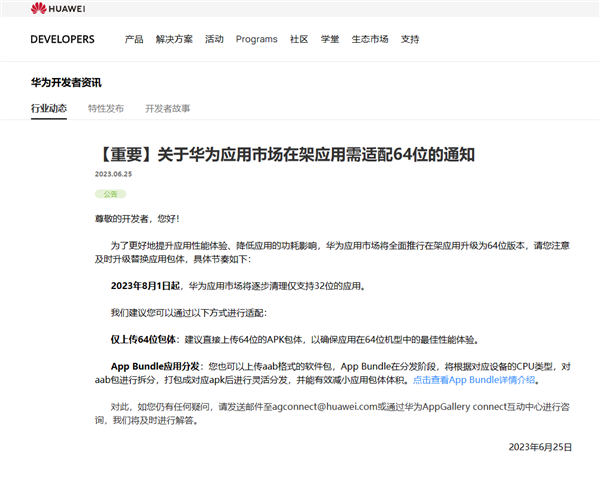Click the 华为开发者资讯 heading
This screenshot has width=600, height=488.
(x=66, y=82)
